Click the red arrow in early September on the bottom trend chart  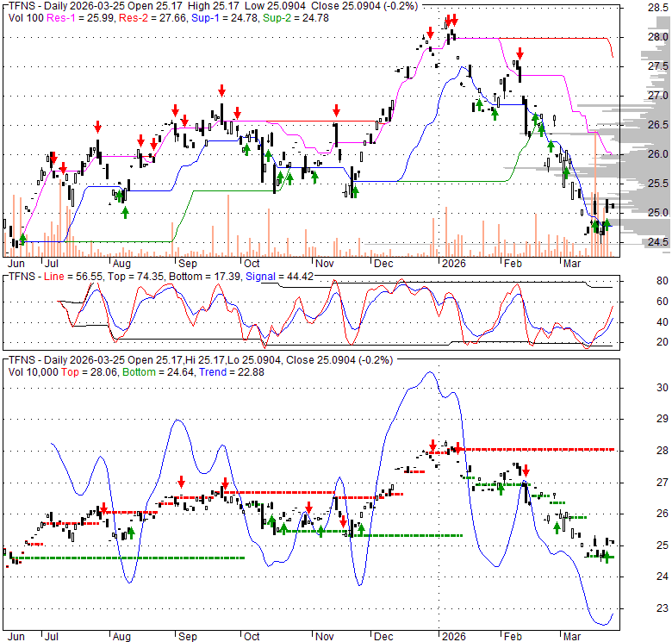pyautogui.click(x=181, y=482)
